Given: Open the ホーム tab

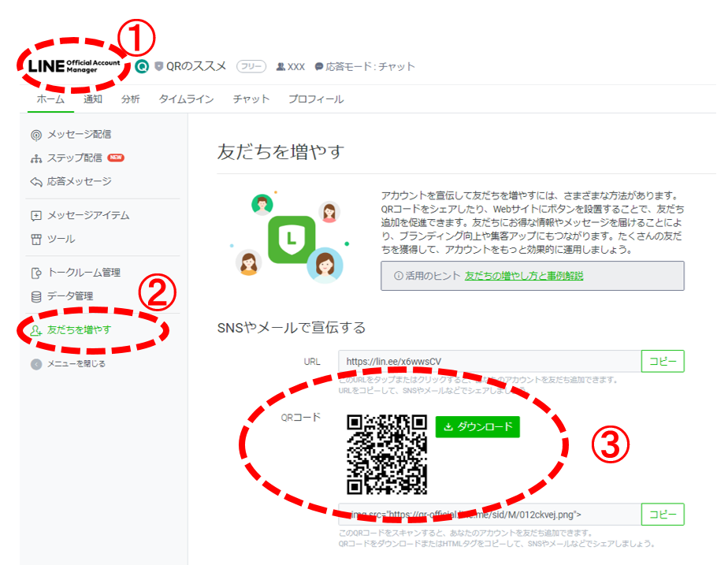Looking at the screenshot, I should 50,99.
